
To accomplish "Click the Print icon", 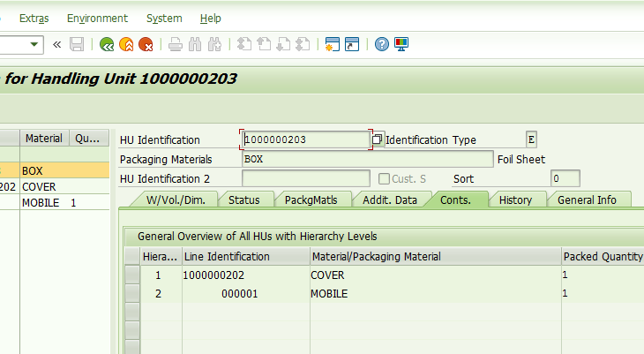I will 176,44.
